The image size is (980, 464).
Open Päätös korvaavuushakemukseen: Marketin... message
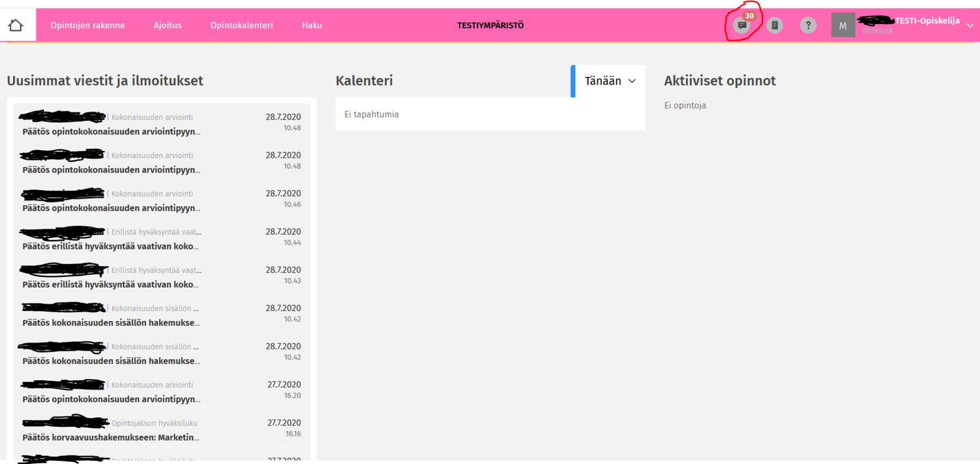(161, 430)
